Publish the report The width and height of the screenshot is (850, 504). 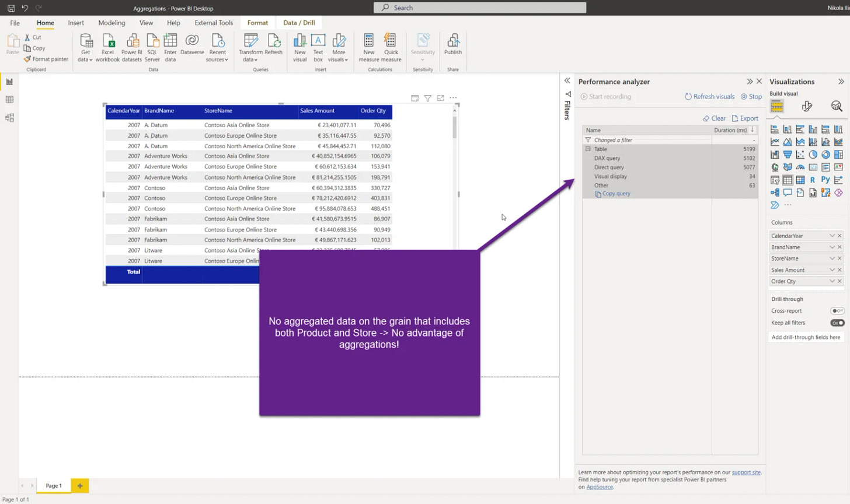click(453, 45)
